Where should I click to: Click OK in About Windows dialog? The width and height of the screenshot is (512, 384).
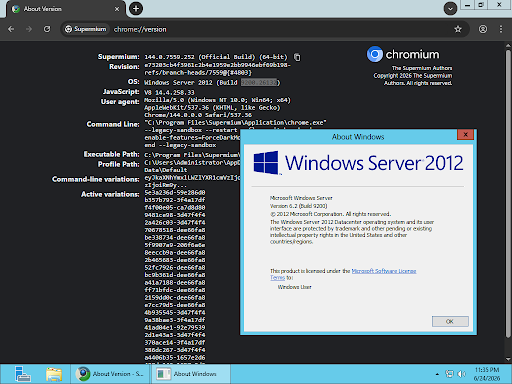click(450, 321)
